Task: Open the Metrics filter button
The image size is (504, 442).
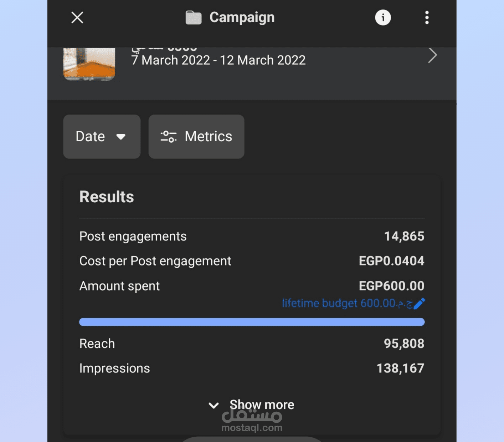Action: [x=196, y=137]
